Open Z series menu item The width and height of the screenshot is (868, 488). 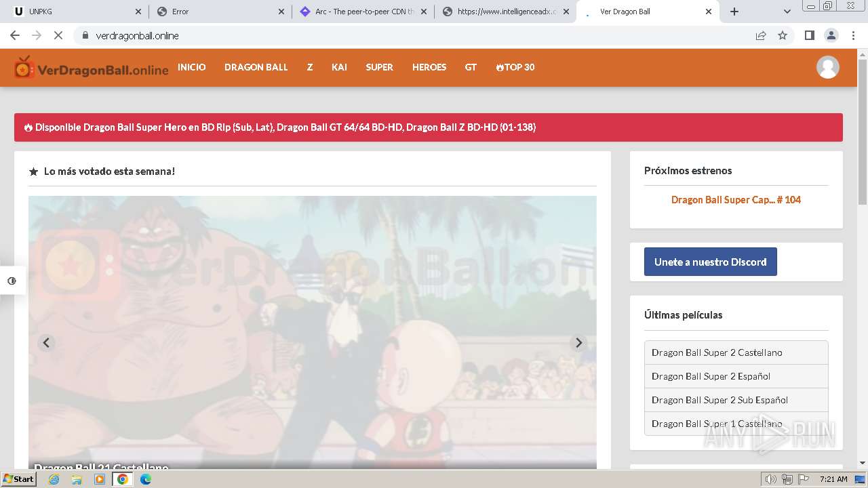(x=310, y=67)
